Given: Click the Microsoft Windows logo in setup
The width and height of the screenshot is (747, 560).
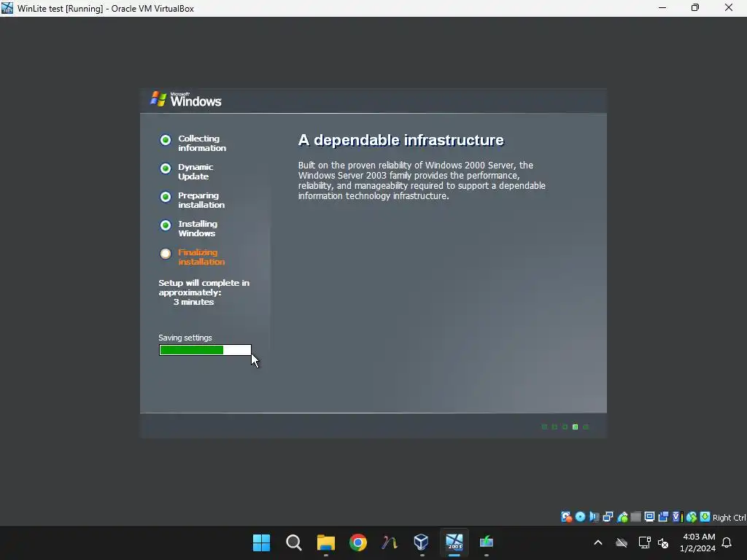Looking at the screenshot, I should click(x=186, y=99).
